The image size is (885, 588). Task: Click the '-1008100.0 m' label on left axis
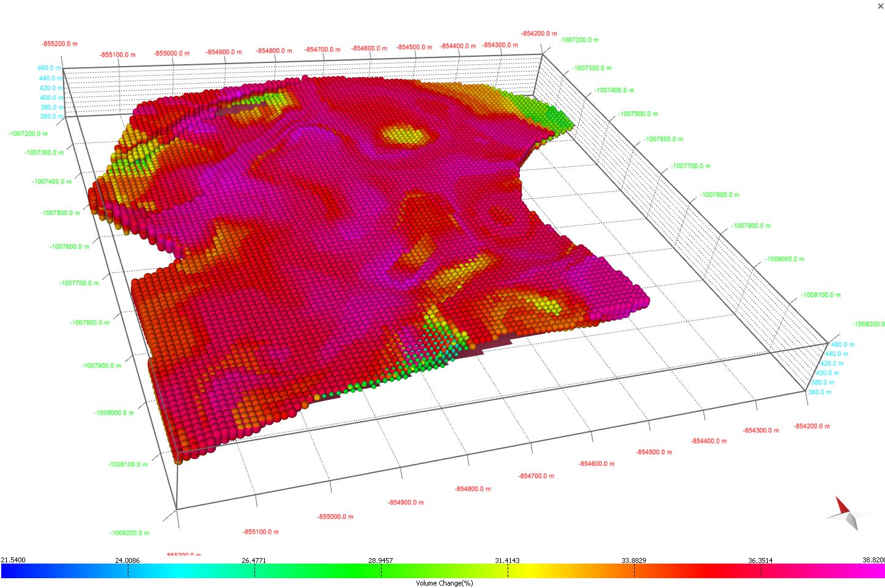coord(128,465)
